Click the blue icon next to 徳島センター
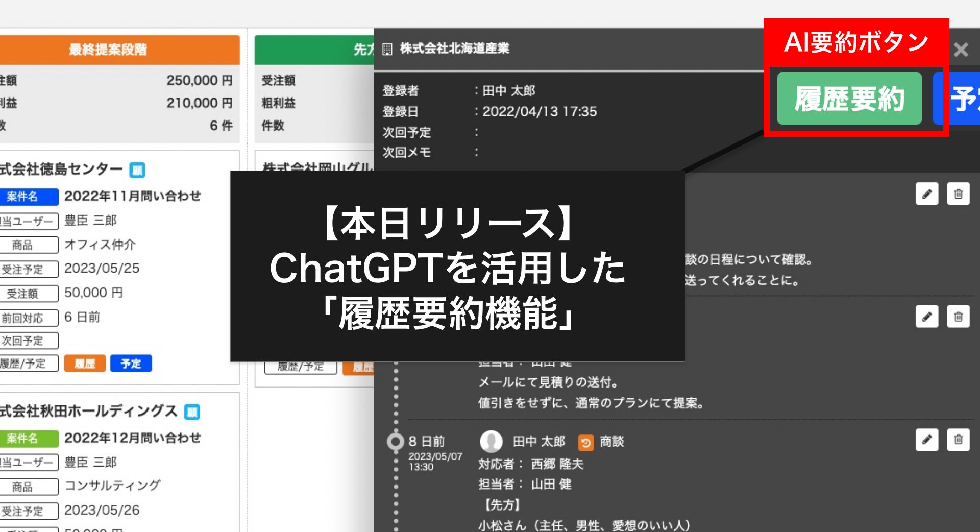 pos(137,170)
